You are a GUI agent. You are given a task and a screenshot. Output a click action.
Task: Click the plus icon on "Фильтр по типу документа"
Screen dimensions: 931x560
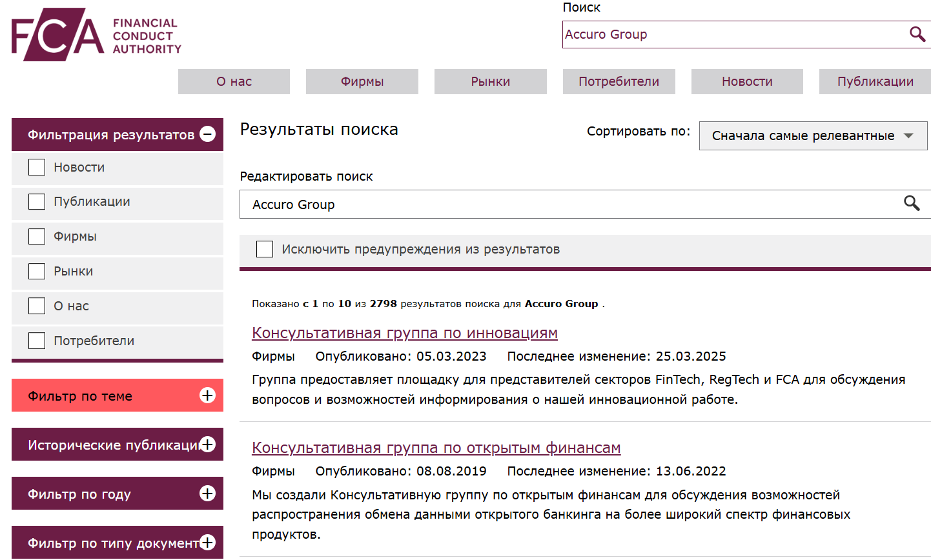pos(207,542)
